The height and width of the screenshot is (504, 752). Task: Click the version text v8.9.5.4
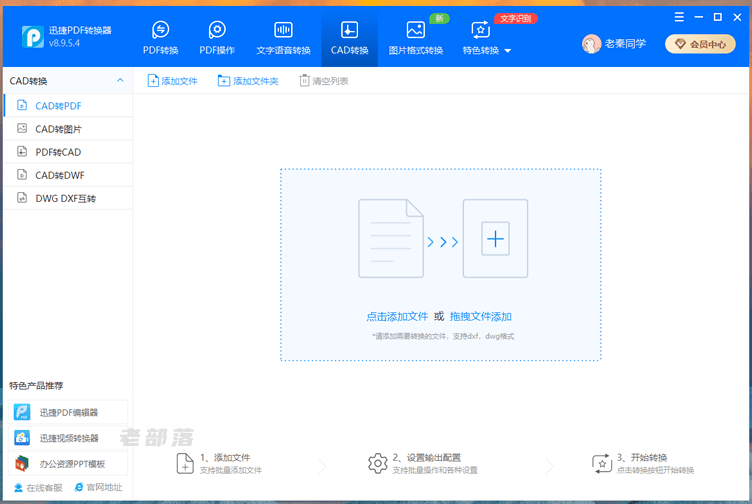(x=64, y=43)
